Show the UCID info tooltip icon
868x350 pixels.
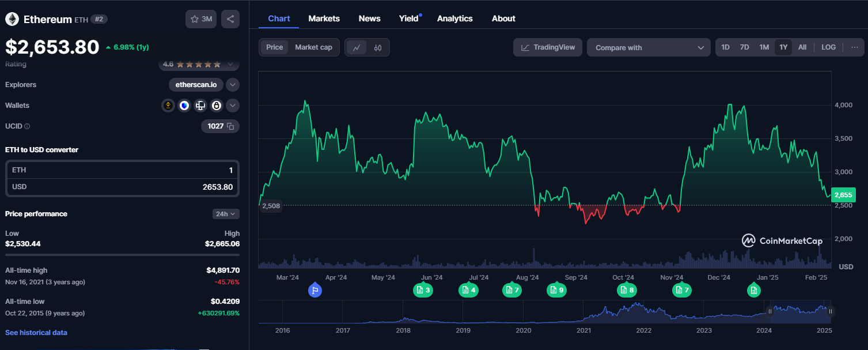(x=27, y=126)
